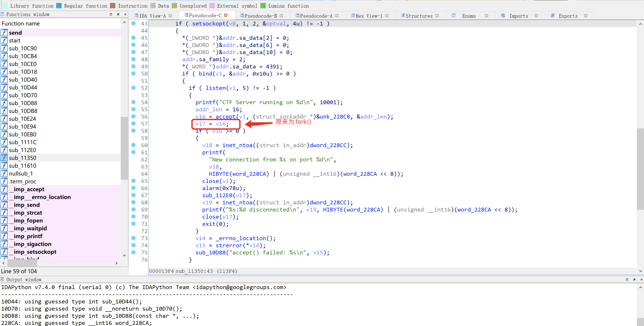Click functions list vertical scrollbar thumb

124,148
